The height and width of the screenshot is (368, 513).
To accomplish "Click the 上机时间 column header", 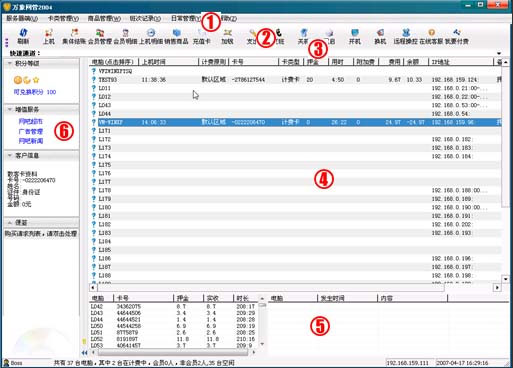I will click(x=169, y=62).
